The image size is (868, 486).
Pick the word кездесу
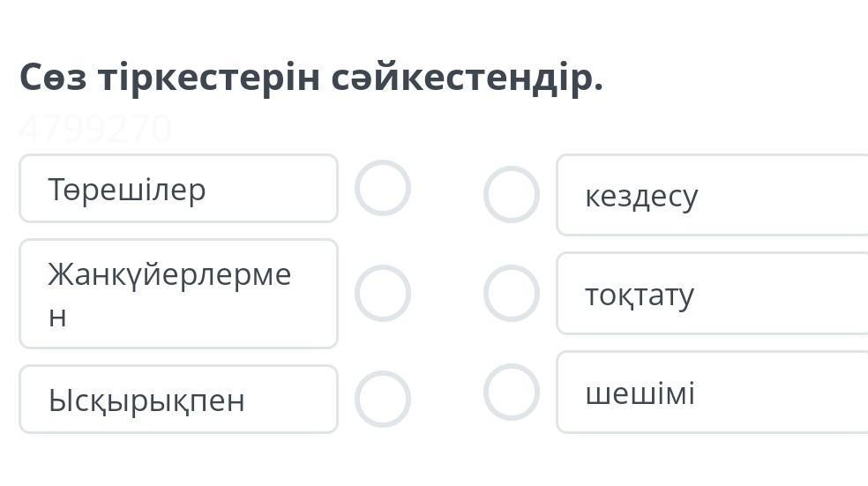tap(641, 196)
